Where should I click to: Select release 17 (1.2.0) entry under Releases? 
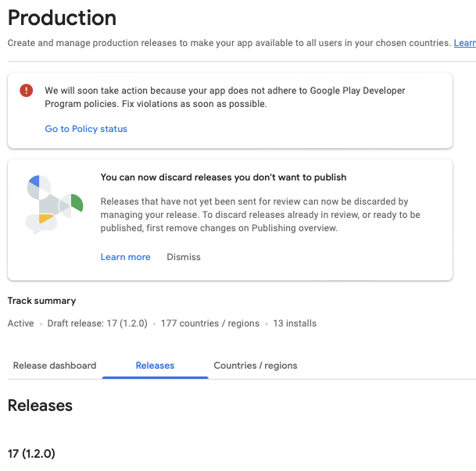(x=31, y=453)
